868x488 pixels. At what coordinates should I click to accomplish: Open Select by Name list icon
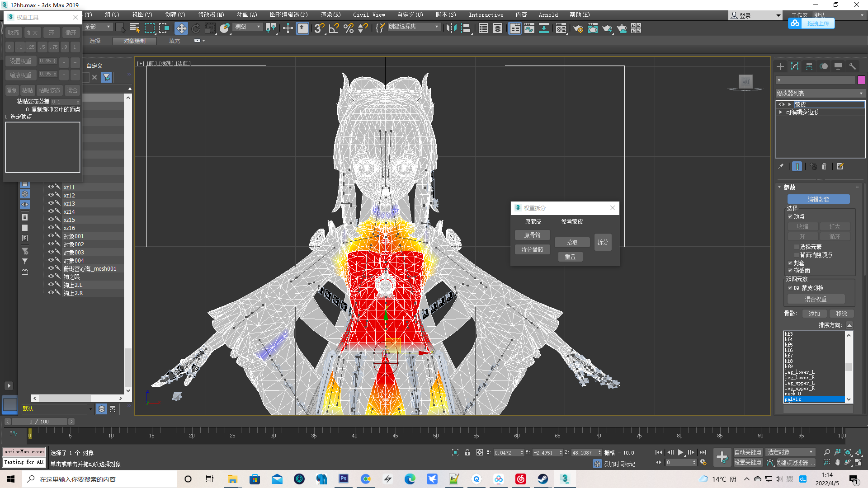coord(135,28)
